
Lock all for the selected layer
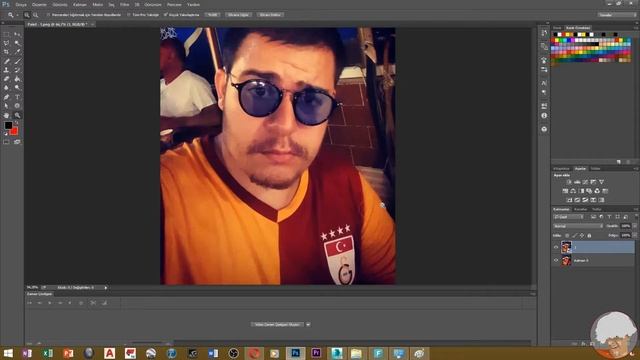[589, 236]
